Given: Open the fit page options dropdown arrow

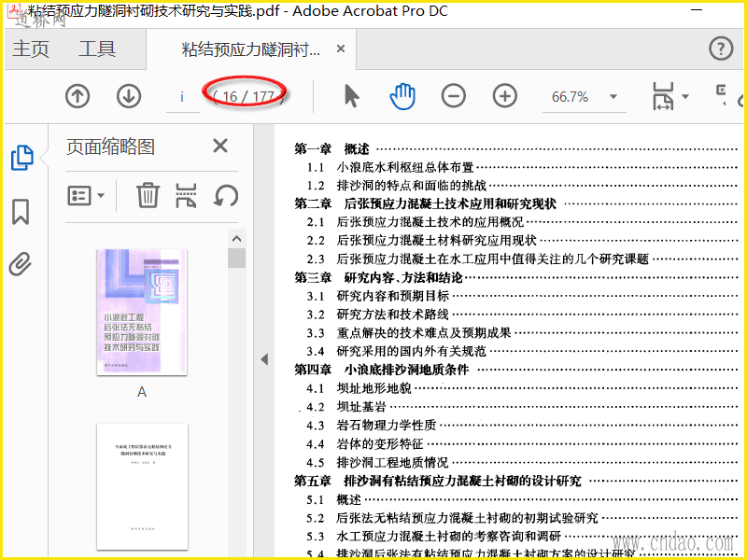Looking at the screenshot, I should 685,96.
